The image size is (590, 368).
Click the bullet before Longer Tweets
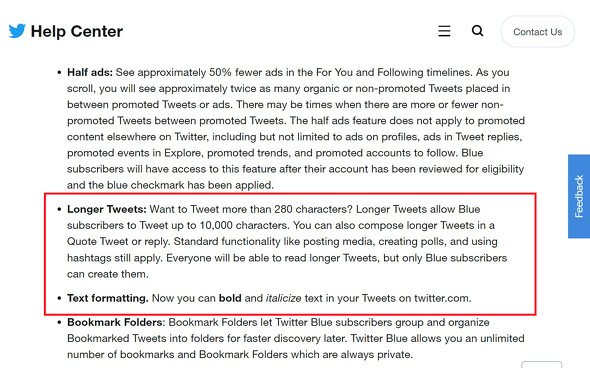click(59, 209)
